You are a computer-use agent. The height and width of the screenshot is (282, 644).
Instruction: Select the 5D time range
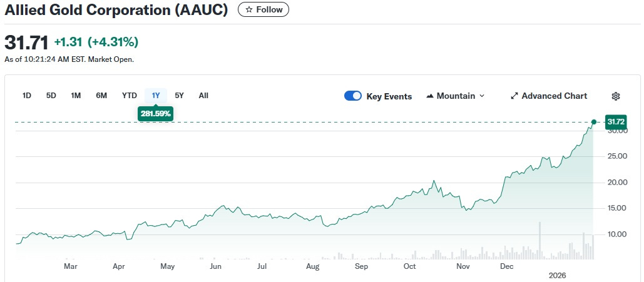click(51, 96)
